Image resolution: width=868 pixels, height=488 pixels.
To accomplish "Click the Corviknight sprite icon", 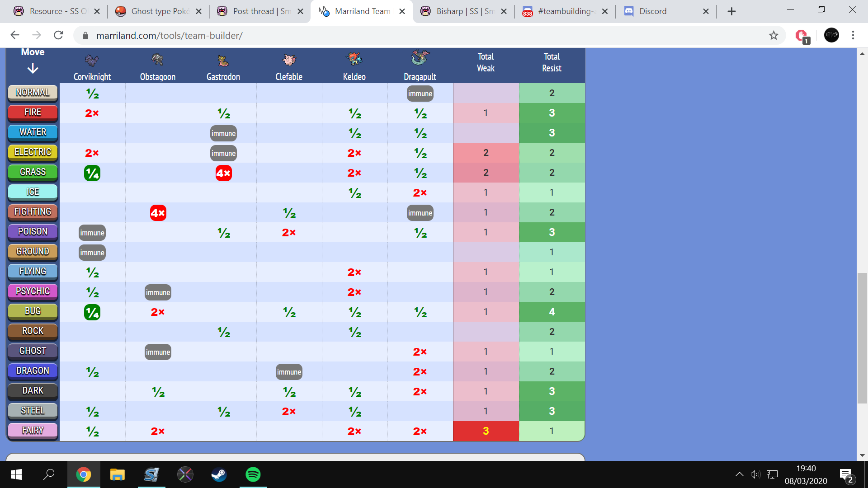I will (x=92, y=60).
